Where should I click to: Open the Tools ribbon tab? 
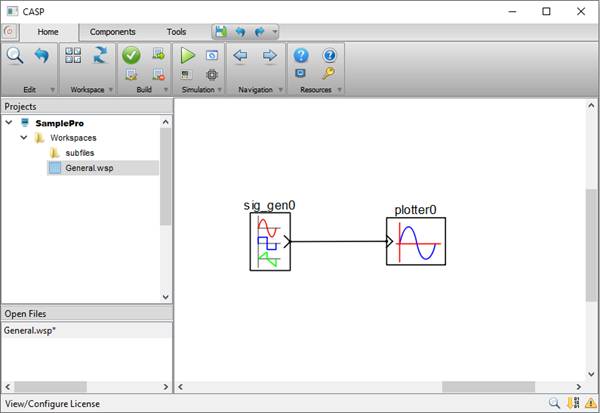[176, 32]
